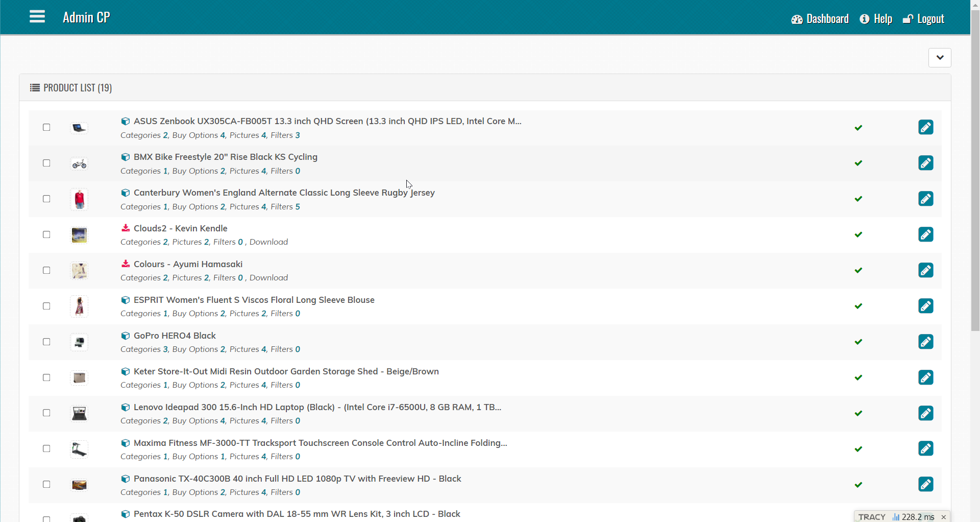Click the BMX bike thumbnail

coord(79,163)
